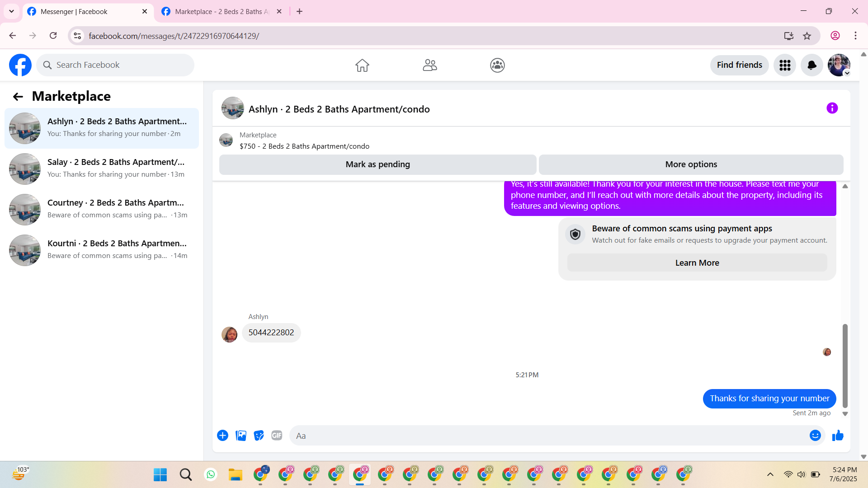The height and width of the screenshot is (488, 868).
Task: Expand the tab search dropdown
Action: coord(11,12)
